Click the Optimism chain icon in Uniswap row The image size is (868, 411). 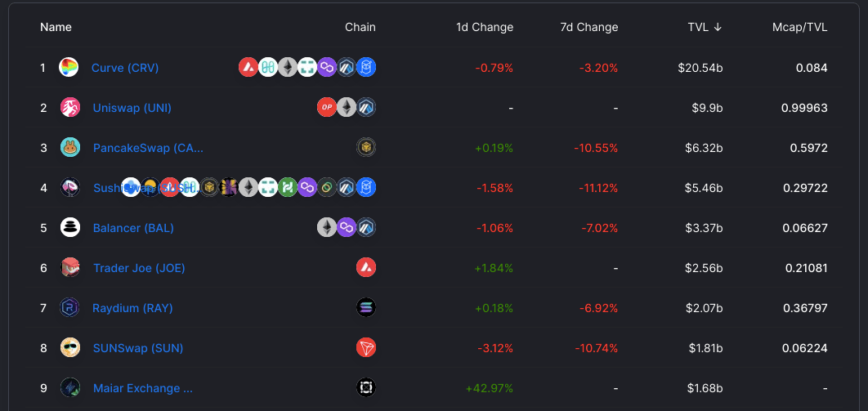click(327, 107)
